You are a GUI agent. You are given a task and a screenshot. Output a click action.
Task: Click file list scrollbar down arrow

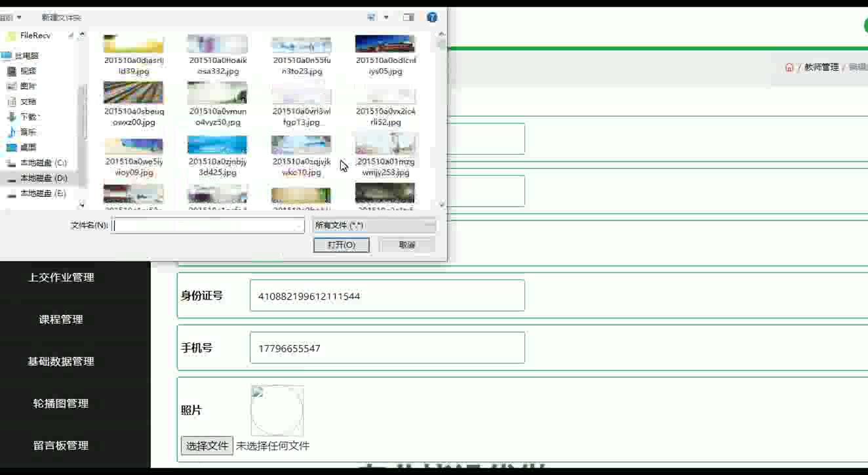(x=441, y=205)
